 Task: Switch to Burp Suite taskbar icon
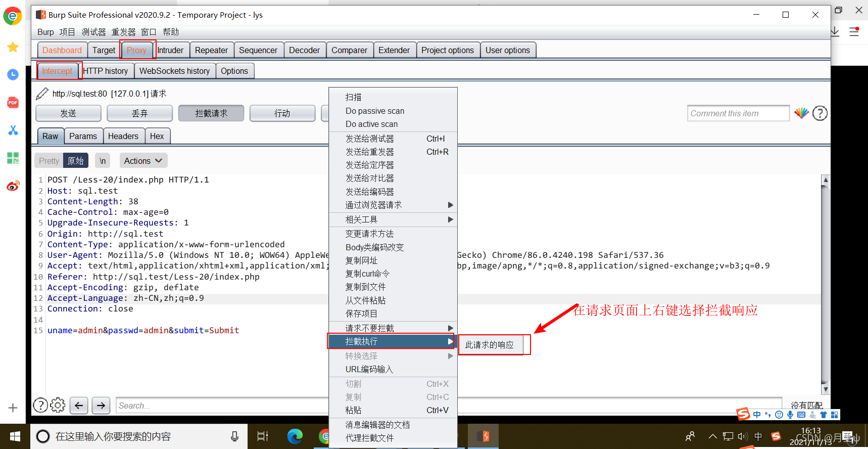tap(484, 436)
